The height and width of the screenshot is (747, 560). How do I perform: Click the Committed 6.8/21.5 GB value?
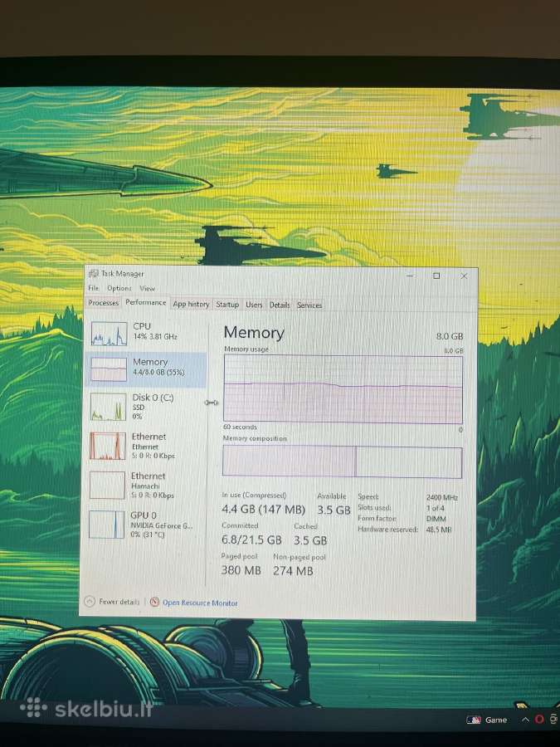(251, 540)
